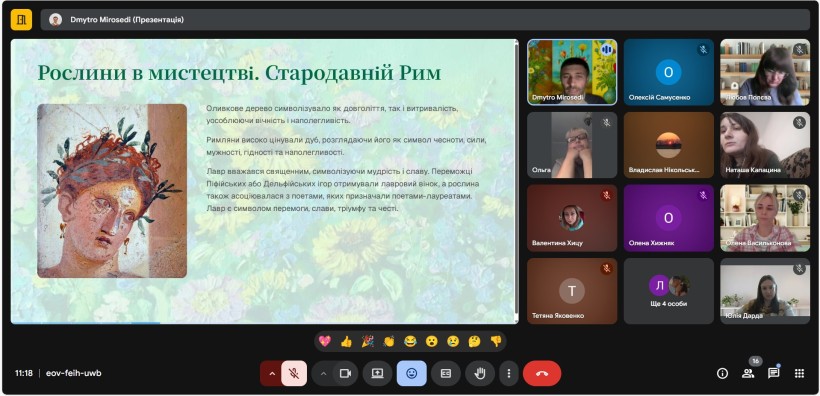
Task: Select Любов Попова video tile
Action: click(765, 72)
